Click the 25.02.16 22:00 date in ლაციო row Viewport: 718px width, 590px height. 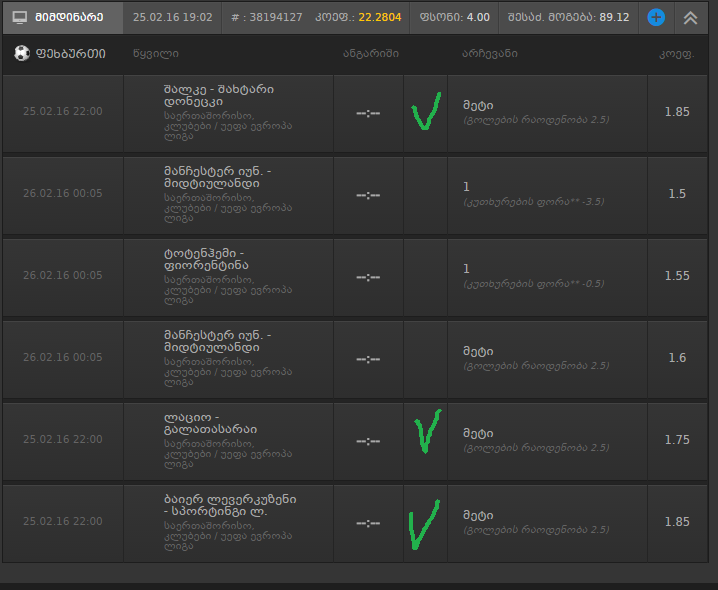coord(63,439)
